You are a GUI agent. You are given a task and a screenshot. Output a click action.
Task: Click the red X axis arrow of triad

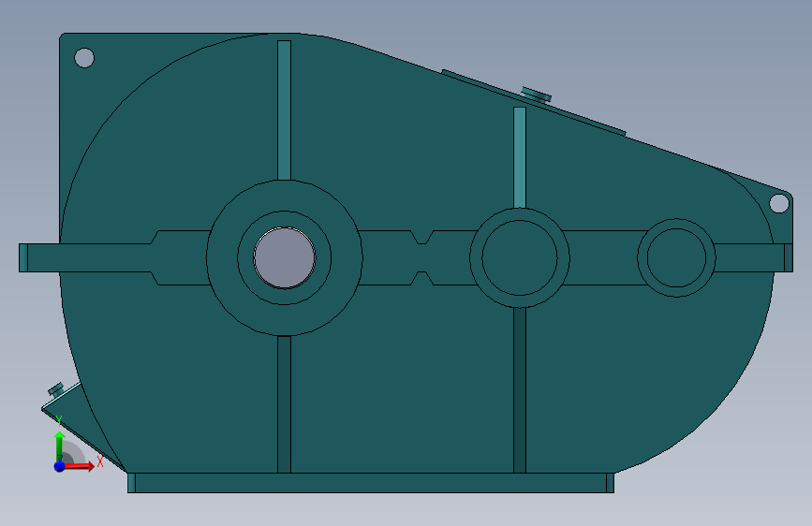click(x=80, y=466)
